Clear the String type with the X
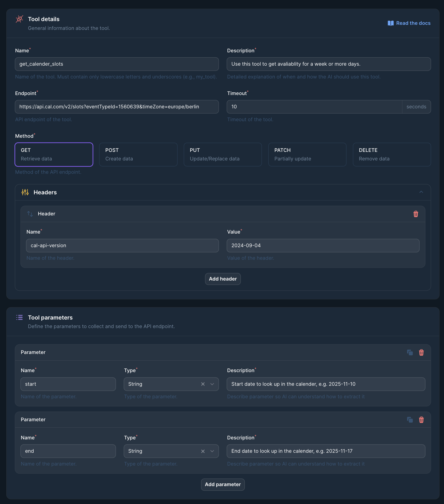444x504 pixels. click(x=203, y=384)
